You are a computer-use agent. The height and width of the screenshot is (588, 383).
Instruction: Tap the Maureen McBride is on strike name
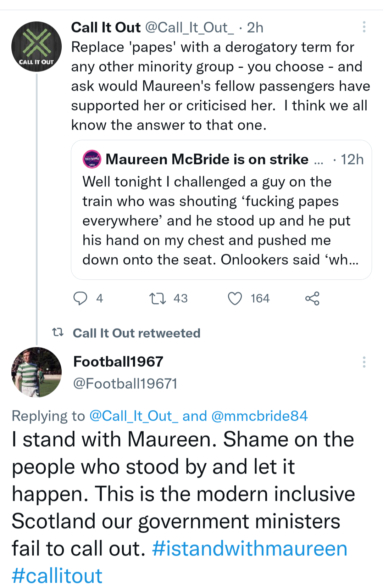(207, 159)
